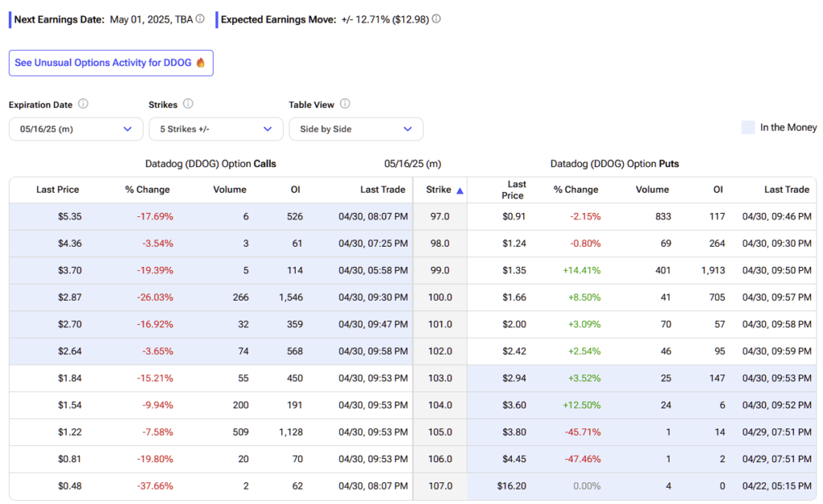Click call change value -3.65%
The image size is (823, 504).
158,351
